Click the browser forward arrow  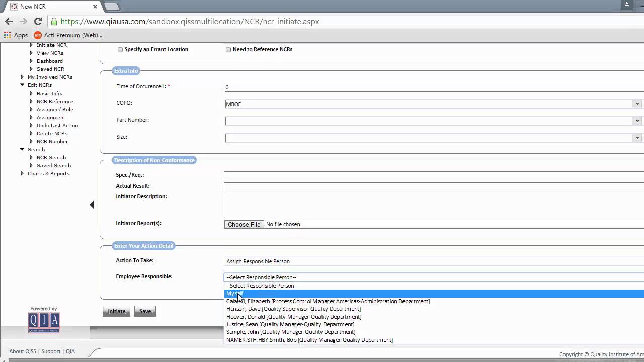click(23, 21)
